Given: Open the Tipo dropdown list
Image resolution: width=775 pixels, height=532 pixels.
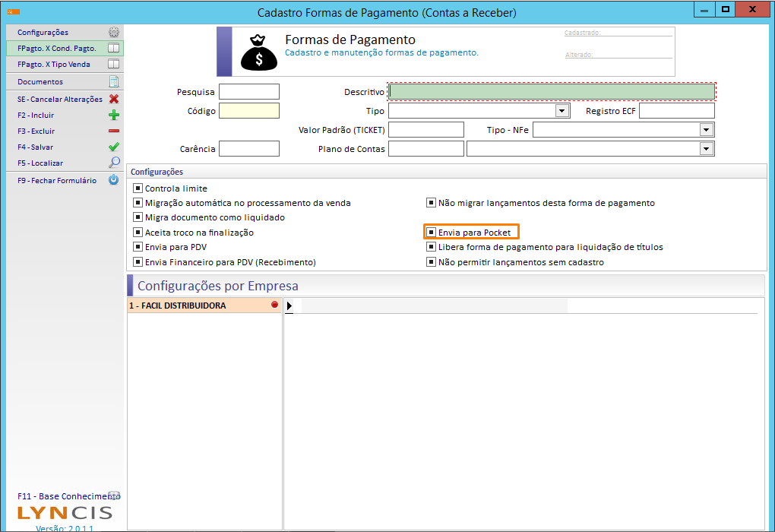Looking at the screenshot, I should click(x=562, y=111).
